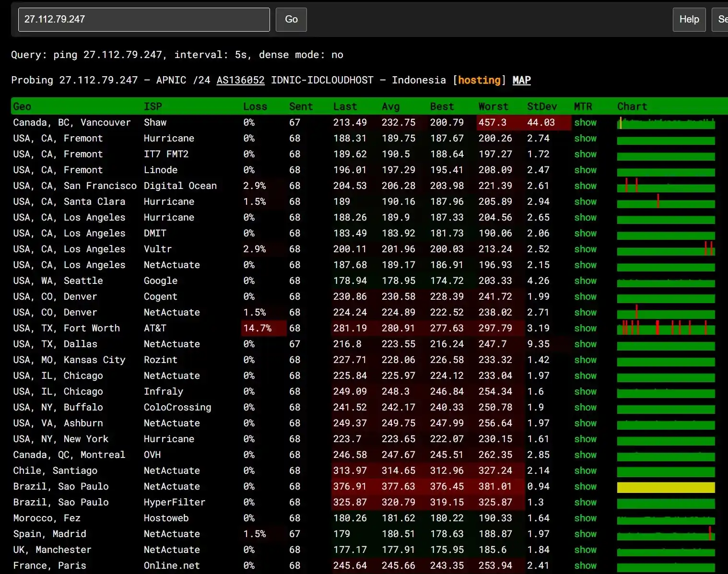Sort by Loss column header
Screen dimensions: 728x574
[255, 106]
